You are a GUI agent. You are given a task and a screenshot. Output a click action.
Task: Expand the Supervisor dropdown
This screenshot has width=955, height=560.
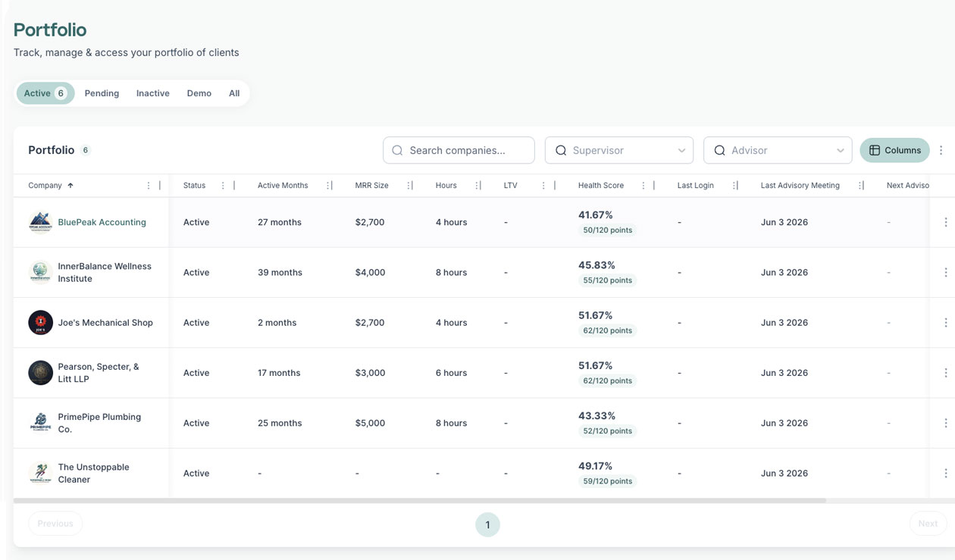pos(619,150)
